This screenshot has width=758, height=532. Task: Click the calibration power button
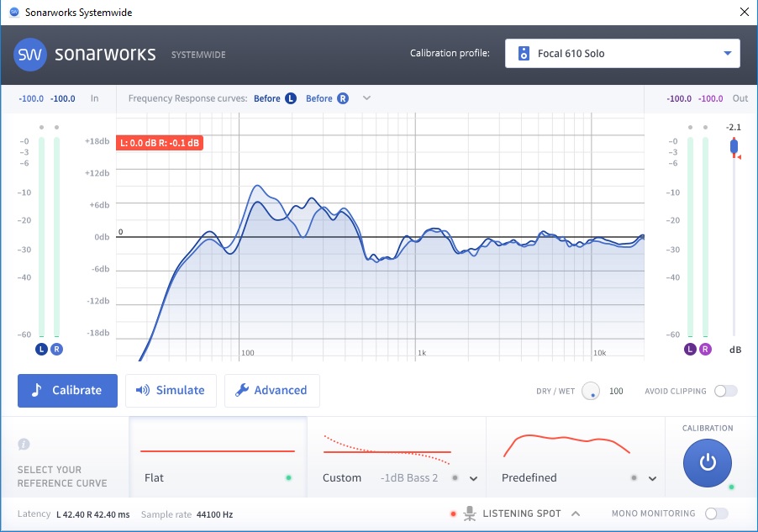(x=708, y=462)
